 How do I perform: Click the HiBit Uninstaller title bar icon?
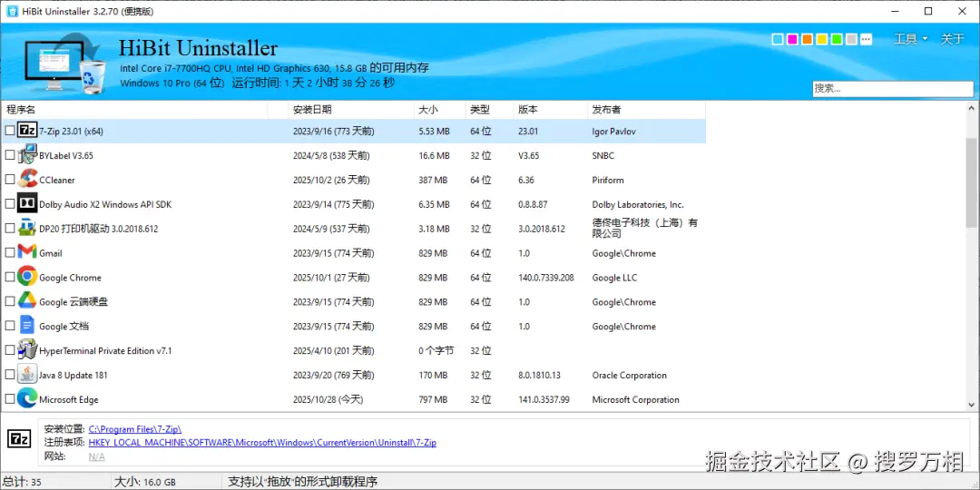tap(12, 11)
